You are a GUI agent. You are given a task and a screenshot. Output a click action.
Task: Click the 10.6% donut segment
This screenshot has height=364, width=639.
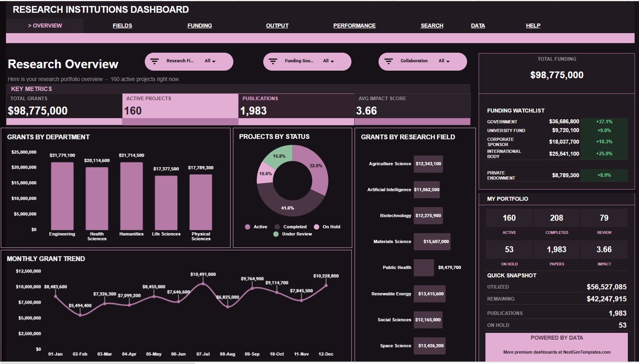[x=264, y=173]
